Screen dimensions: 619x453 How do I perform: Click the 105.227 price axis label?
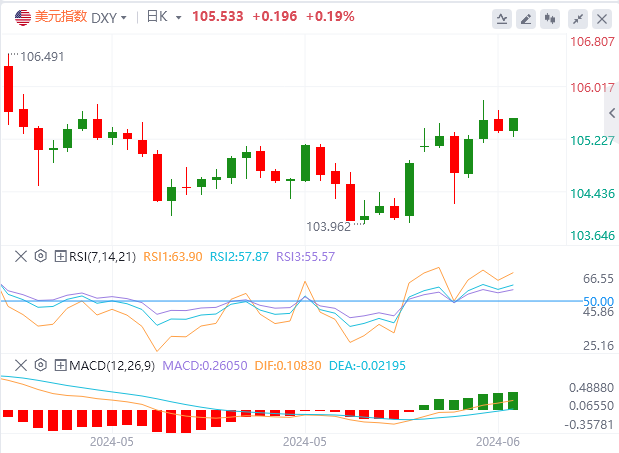[x=592, y=141]
